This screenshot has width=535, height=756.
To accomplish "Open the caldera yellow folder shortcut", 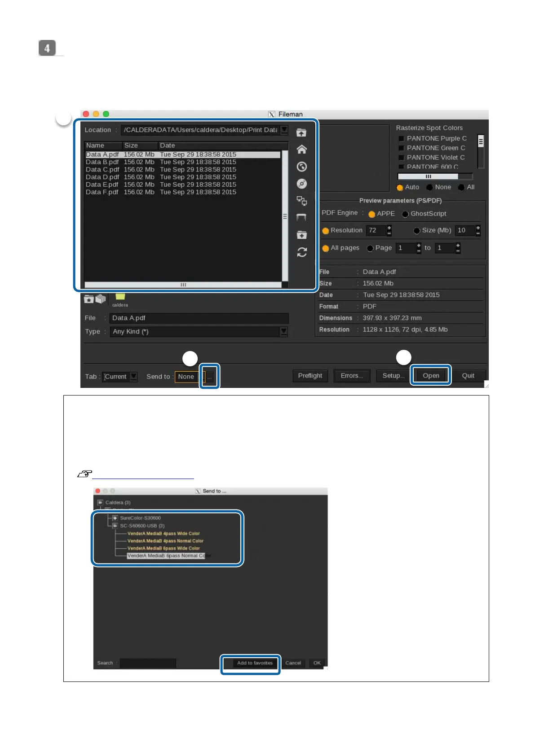I will pos(120,297).
